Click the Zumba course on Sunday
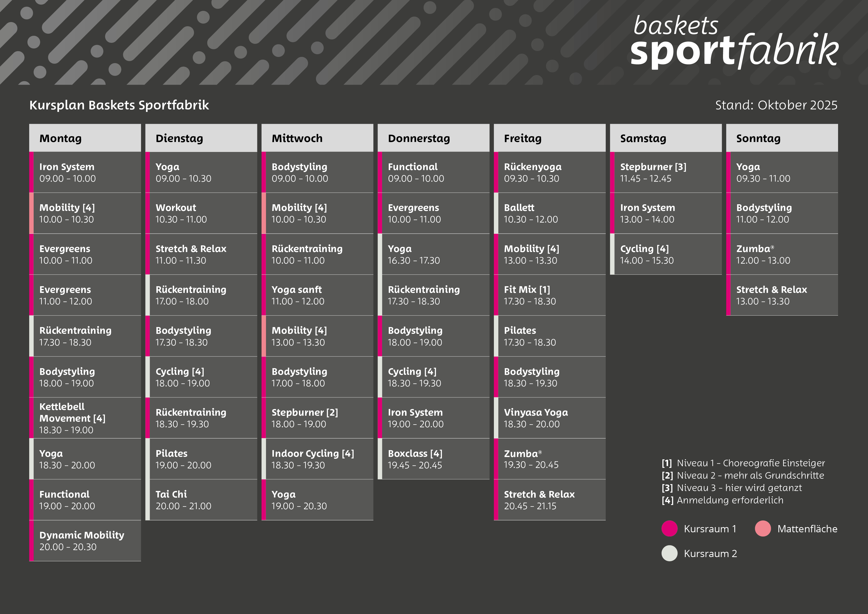Viewport: 868px width, 614px height. [781, 254]
